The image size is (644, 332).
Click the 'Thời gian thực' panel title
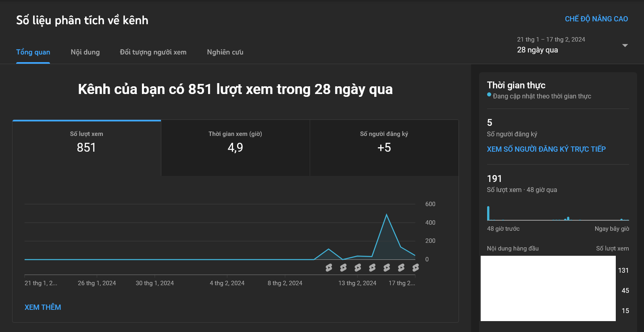tap(516, 85)
